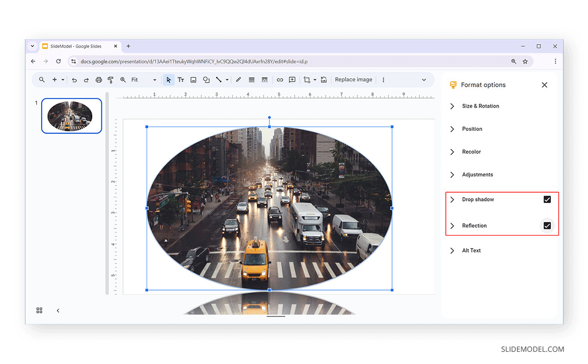Image resolution: width=588 pixels, height=364 pixels.
Task: Add a comment to the slide
Action: point(293,80)
